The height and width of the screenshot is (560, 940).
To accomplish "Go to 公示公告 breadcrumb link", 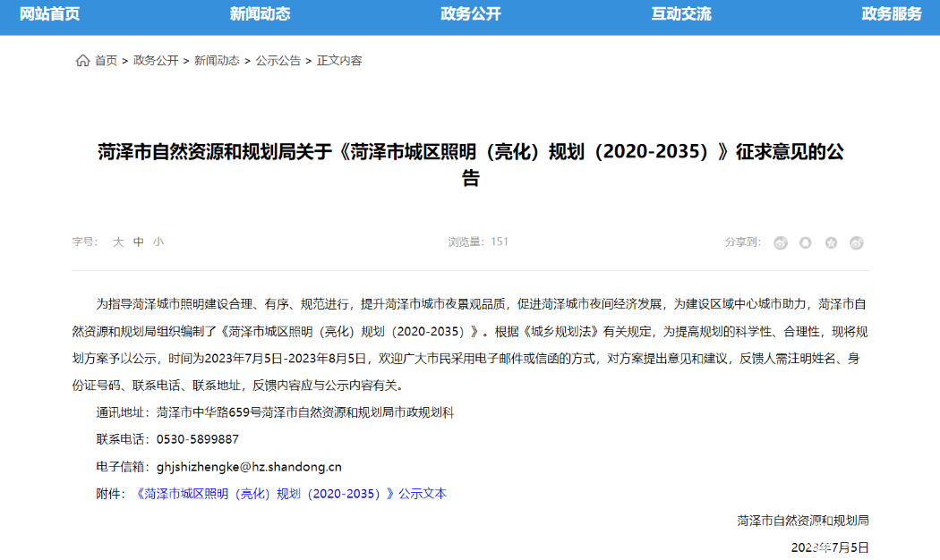I will (x=278, y=61).
